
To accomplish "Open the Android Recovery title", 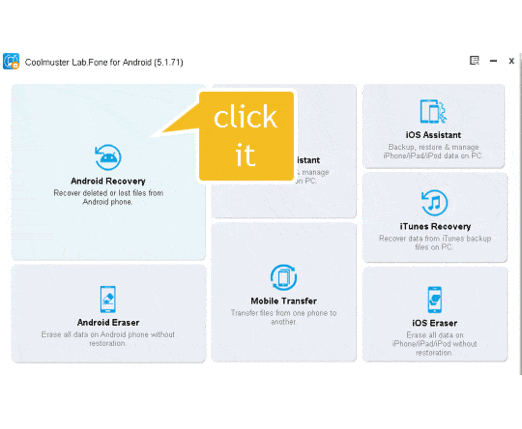I will (x=108, y=181).
